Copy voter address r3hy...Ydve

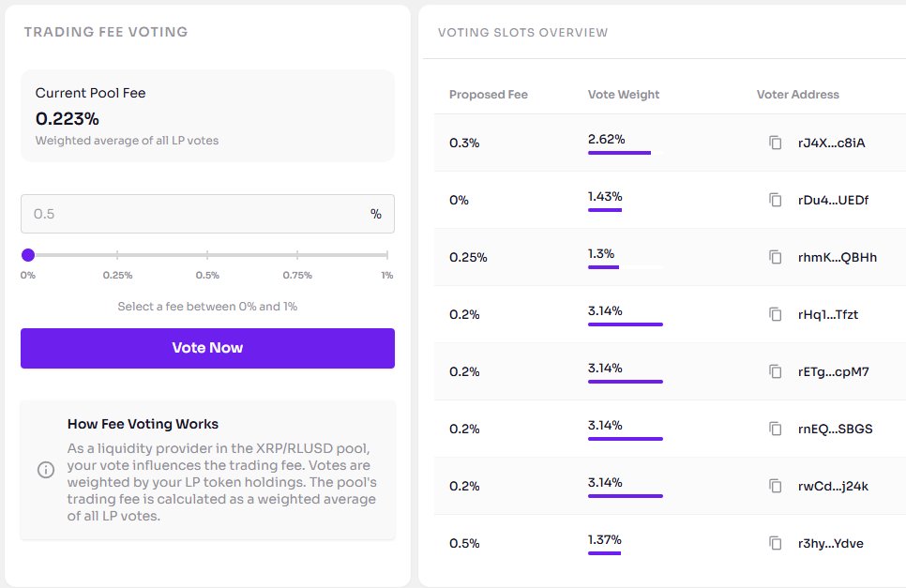coord(775,543)
